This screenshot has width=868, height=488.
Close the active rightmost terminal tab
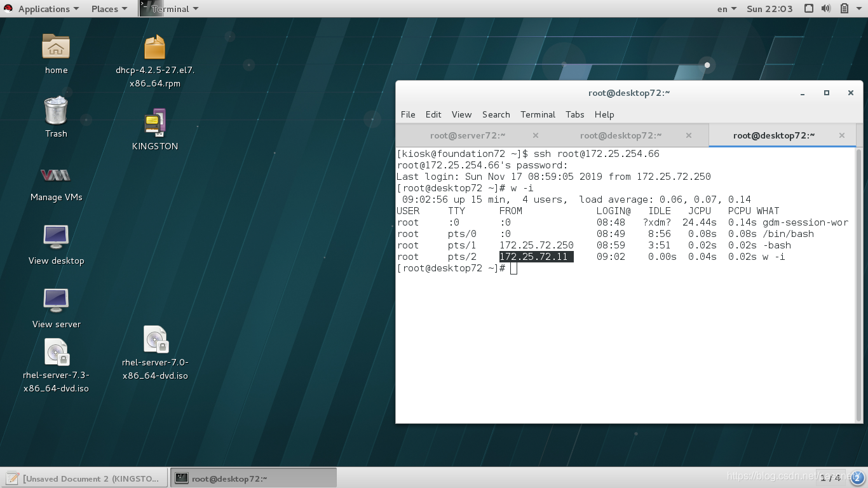click(x=842, y=135)
